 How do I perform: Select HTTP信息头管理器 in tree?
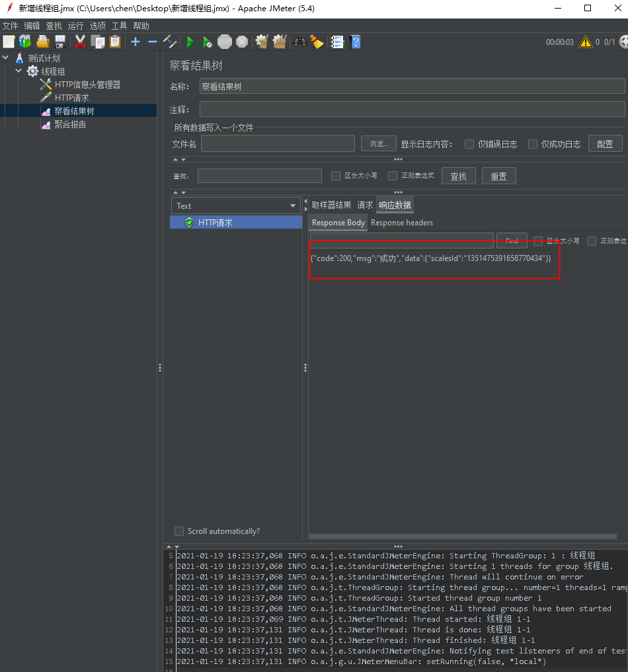point(87,85)
